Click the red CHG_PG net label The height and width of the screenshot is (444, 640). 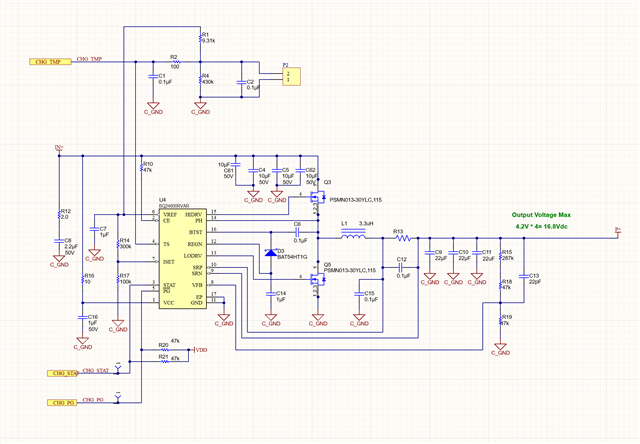click(93, 400)
